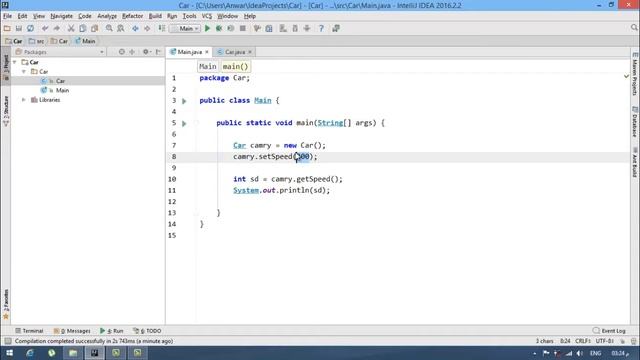Click the Copy icon in toolbar
The height and width of the screenshot is (360, 640).
(83, 28)
